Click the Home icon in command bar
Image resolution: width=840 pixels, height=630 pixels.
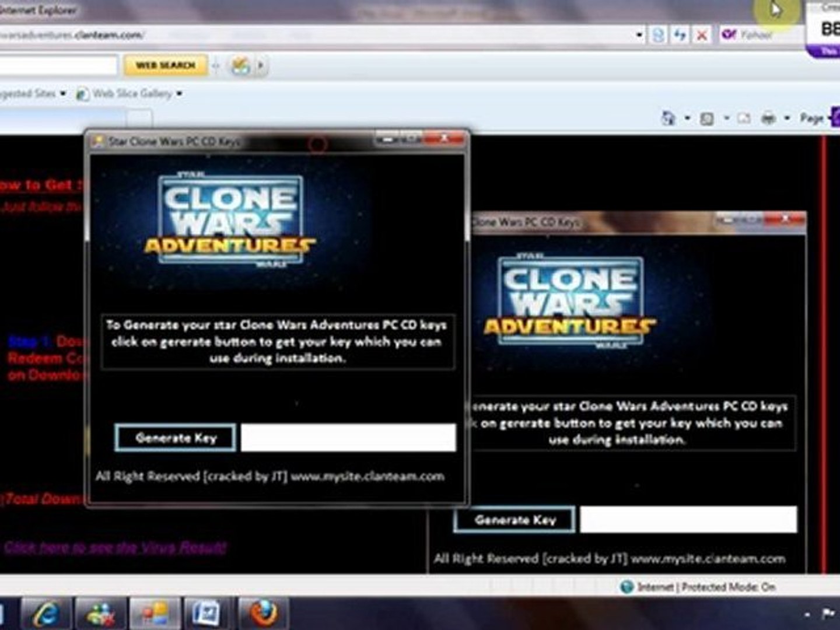click(668, 118)
